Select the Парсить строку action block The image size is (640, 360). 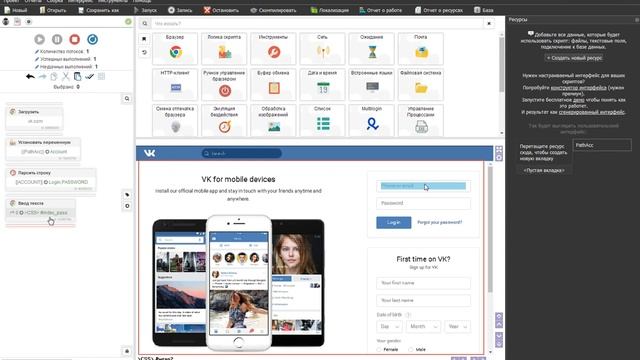click(x=51, y=180)
